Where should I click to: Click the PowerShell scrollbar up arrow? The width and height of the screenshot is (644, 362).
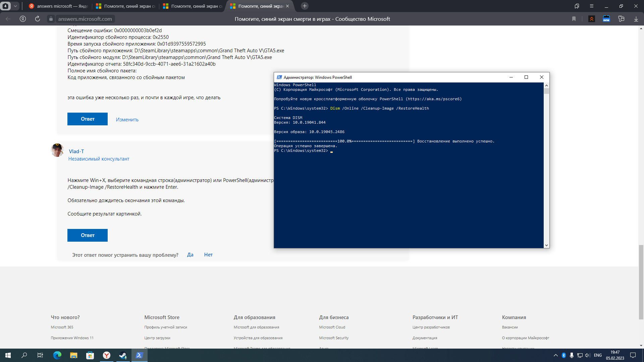546,85
